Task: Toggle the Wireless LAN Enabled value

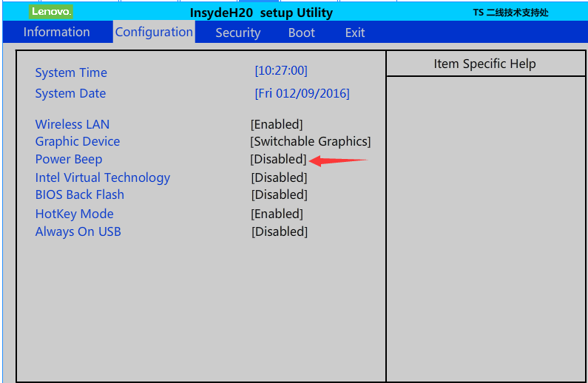Action: (x=277, y=124)
